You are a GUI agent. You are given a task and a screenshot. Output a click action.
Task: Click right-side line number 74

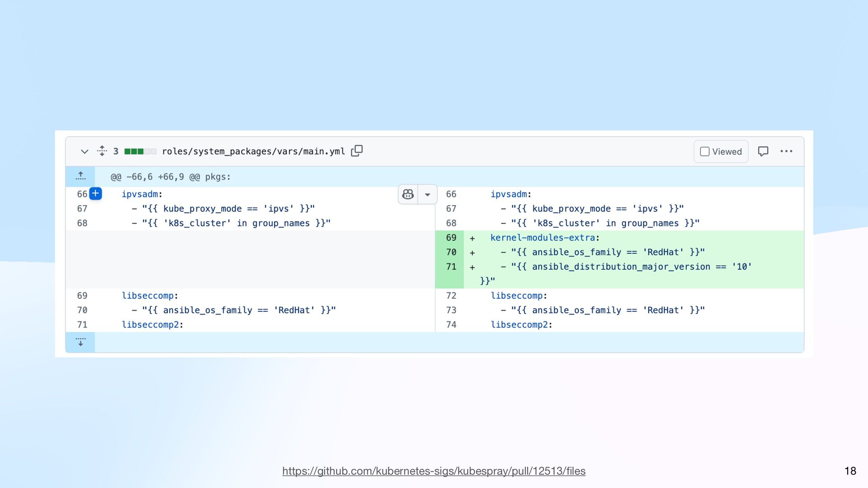451,324
